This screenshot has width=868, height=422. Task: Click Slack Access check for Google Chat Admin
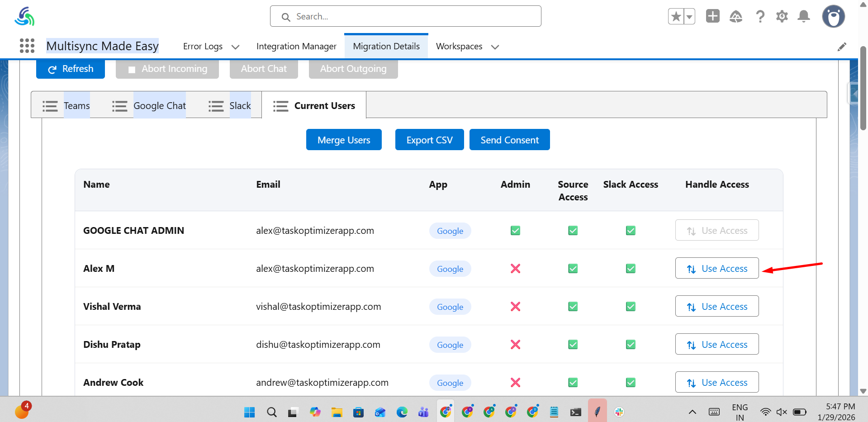coord(631,231)
